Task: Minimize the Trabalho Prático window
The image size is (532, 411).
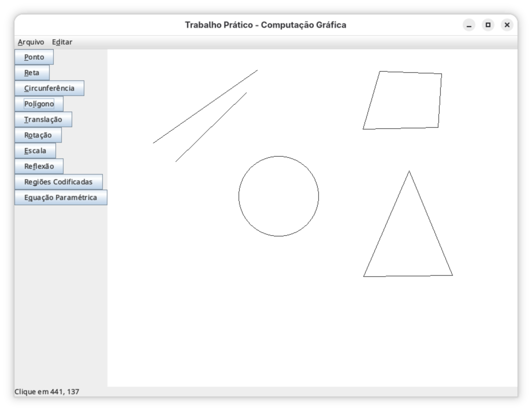Action: [469, 25]
